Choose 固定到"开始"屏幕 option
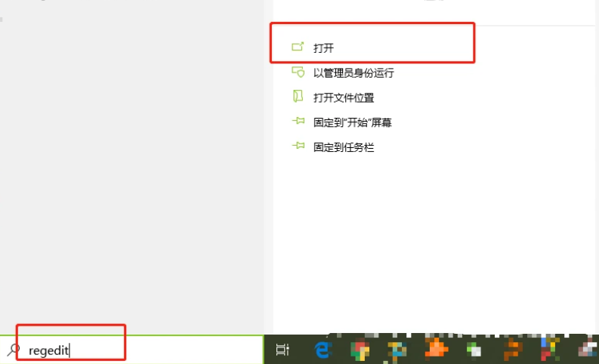The image size is (599, 364). (352, 122)
